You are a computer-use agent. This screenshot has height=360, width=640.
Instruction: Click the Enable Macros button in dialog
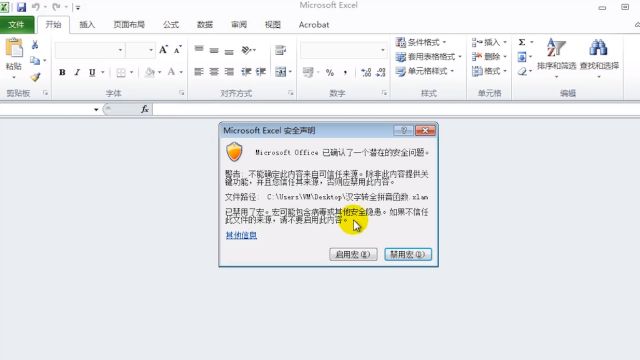pyautogui.click(x=353, y=254)
